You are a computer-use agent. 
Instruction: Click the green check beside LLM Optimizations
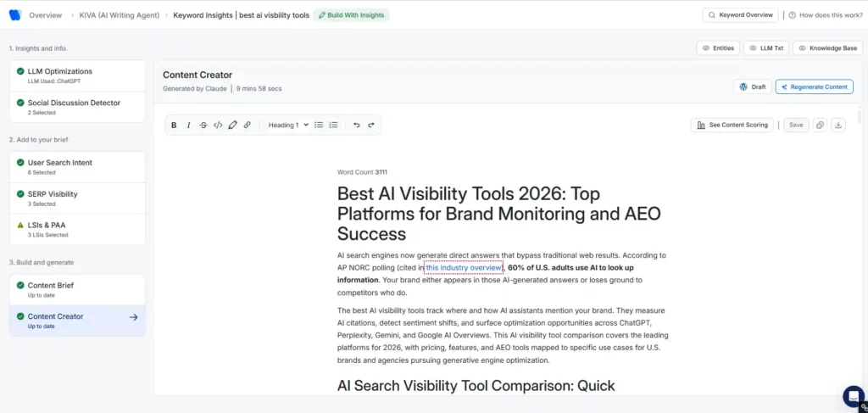(20, 71)
